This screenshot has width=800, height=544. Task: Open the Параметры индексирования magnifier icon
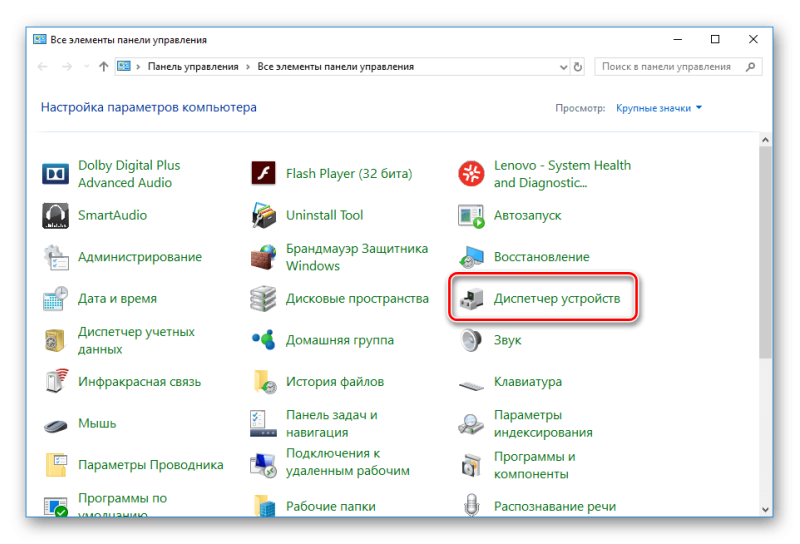point(471,424)
